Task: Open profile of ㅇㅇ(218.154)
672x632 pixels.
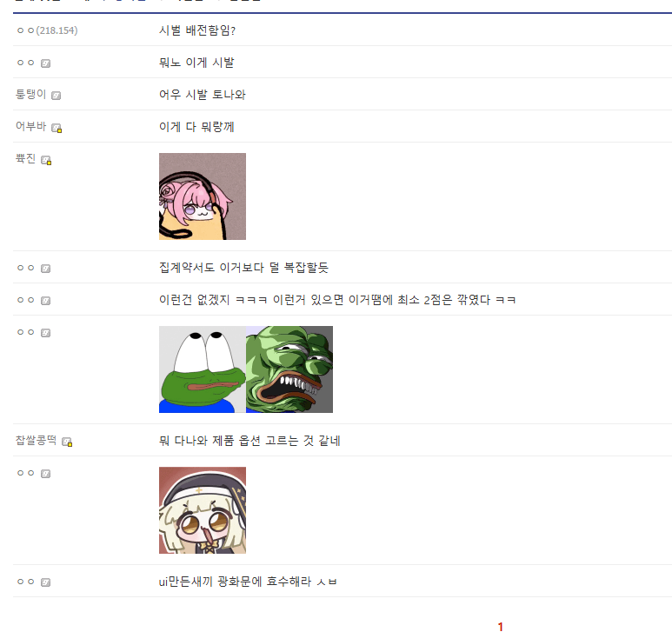Action: tap(47, 30)
